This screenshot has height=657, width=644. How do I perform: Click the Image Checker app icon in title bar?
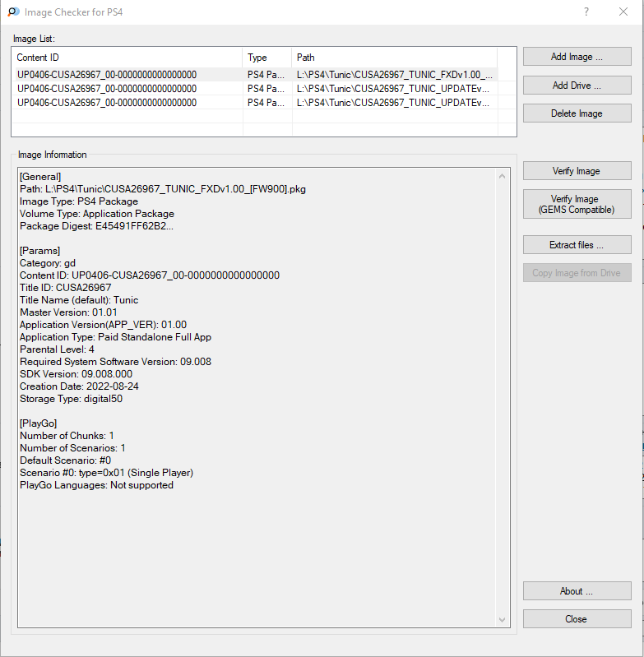13,12
